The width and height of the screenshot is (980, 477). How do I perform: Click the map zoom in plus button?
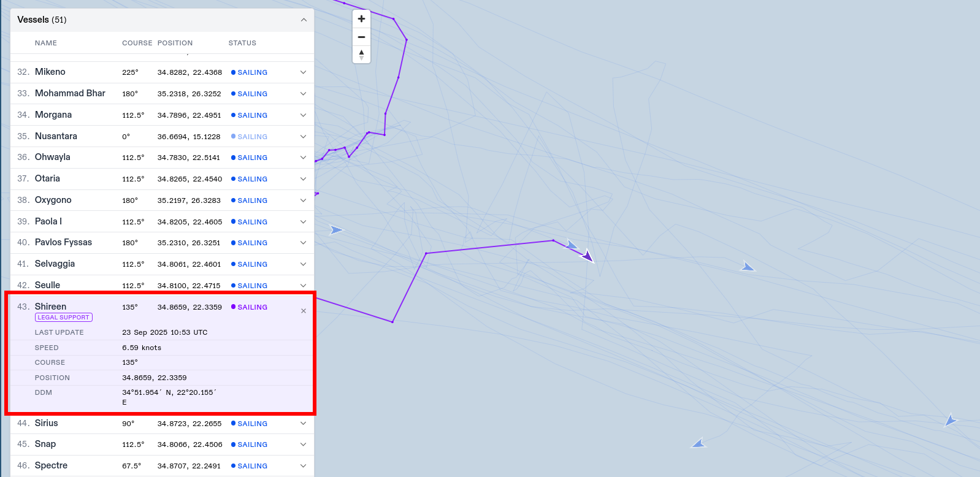tap(361, 19)
